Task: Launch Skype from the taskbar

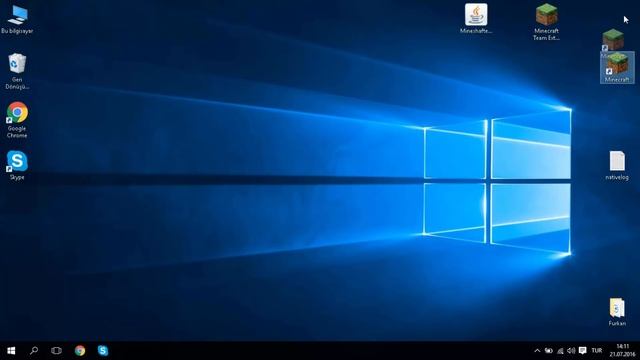Action: [x=103, y=351]
